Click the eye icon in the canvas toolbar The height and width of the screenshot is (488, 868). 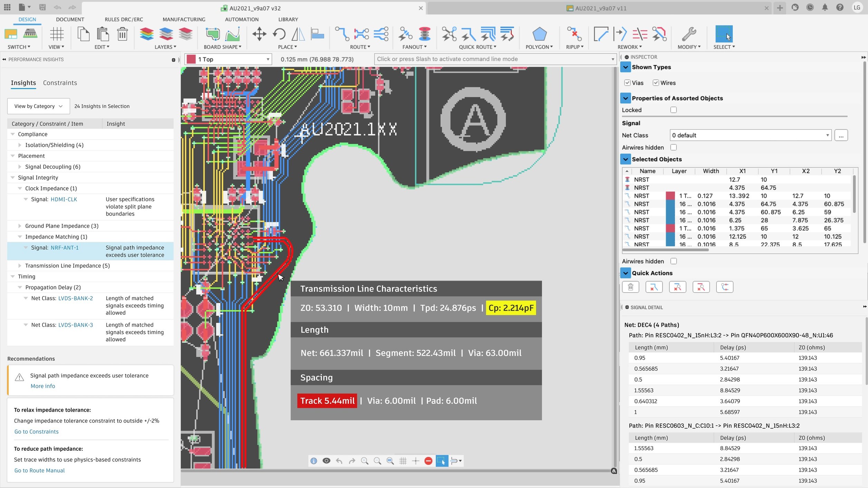click(326, 461)
